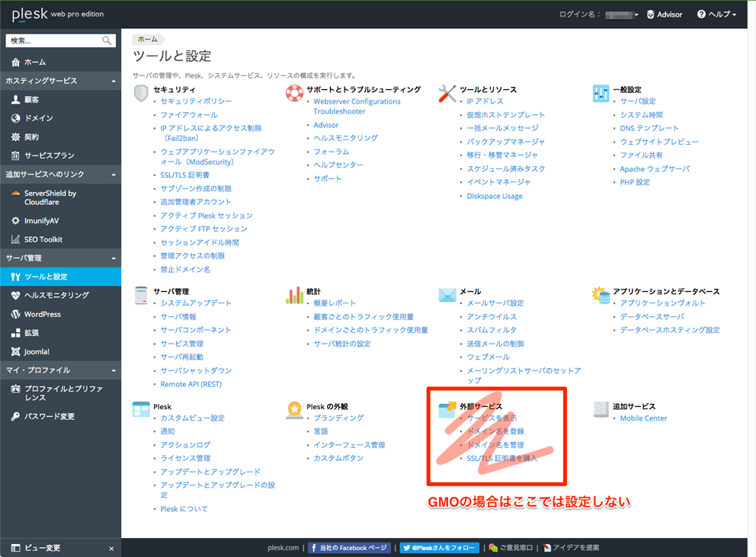Select ヘルスモニタリング in the sidebar menu
The height and width of the screenshot is (557, 756).
(x=56, y=296)
